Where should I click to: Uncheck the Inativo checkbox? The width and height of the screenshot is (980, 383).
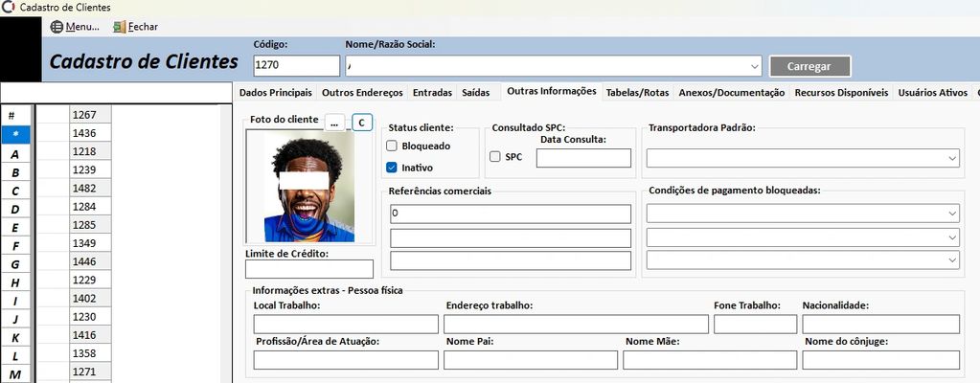392,168
